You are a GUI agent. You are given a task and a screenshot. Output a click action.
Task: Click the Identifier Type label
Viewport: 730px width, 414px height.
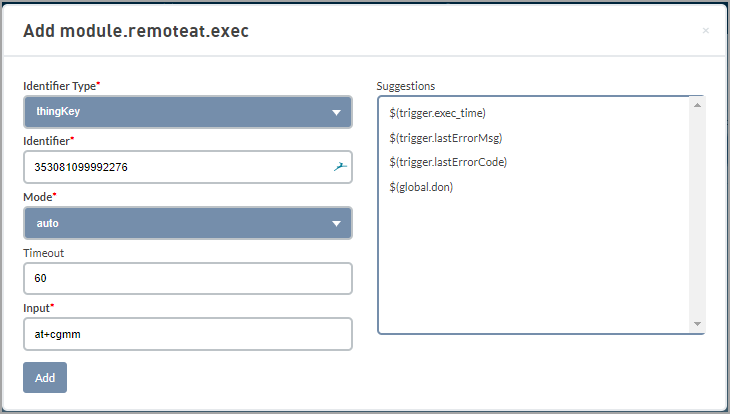point(61,86)
